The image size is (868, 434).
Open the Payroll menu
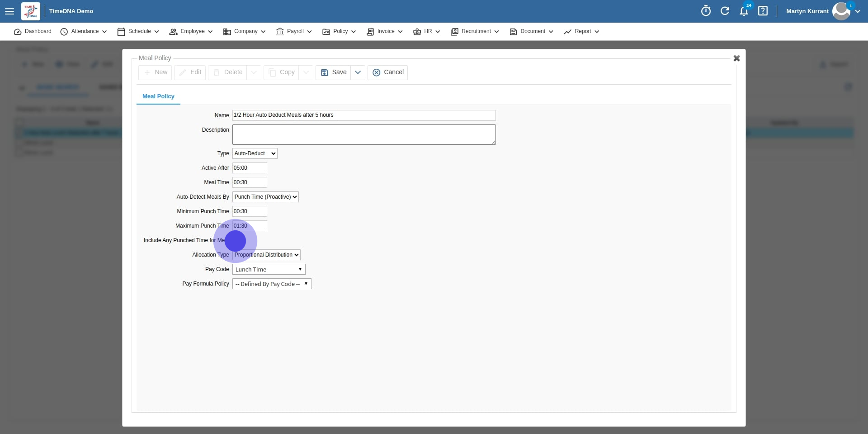tap(294, 32)
